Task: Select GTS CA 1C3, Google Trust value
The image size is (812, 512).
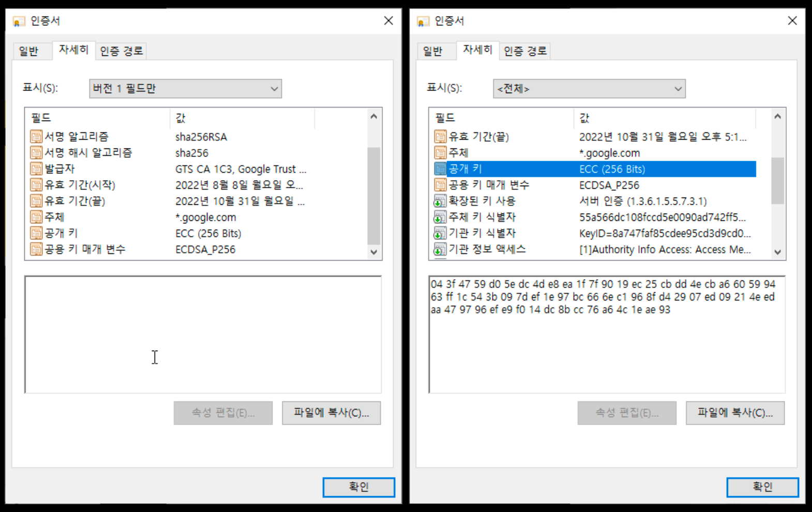Action: 240,169
